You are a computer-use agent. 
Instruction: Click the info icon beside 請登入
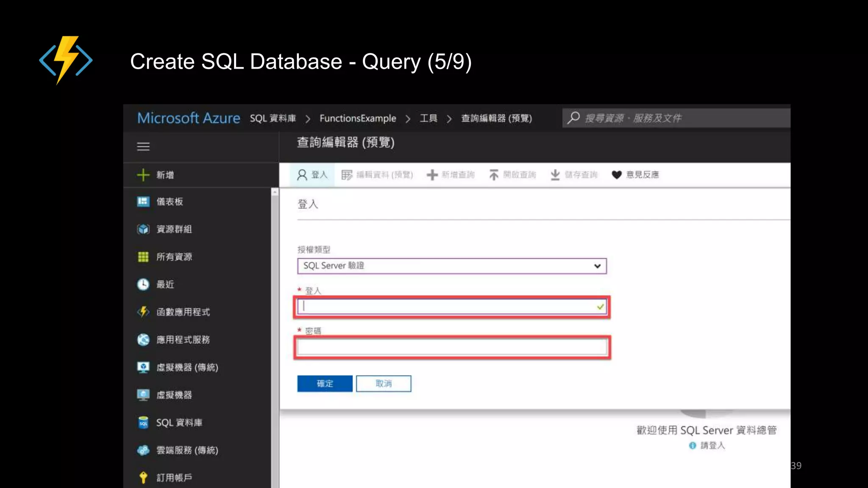point(693,445)
